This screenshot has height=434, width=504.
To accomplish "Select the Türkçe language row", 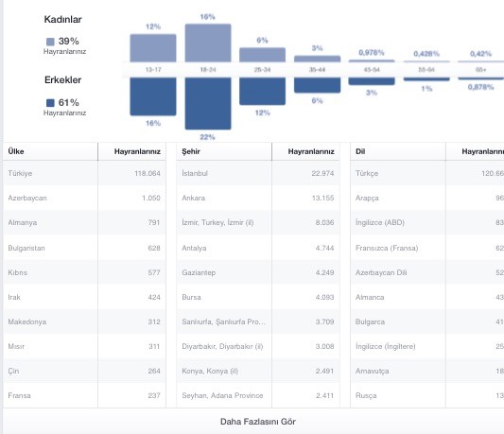I will [427, 173].
